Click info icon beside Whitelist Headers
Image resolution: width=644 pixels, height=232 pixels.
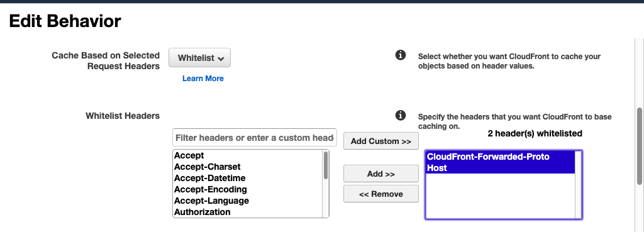click(x=401, y=116)
